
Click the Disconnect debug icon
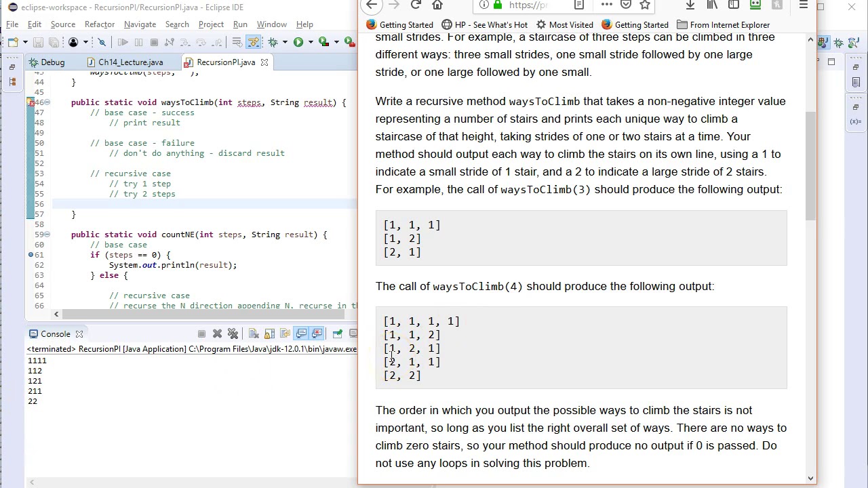(x=170, y=42)
